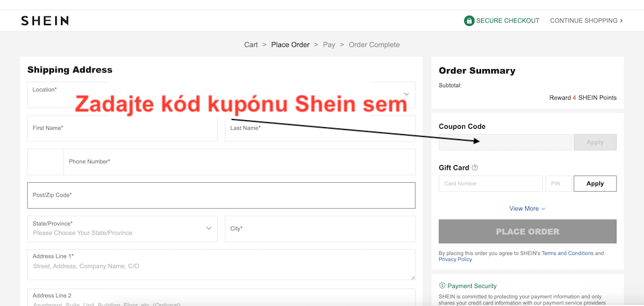Select the Place Order breadcrumb step

[x=291, y=45]
